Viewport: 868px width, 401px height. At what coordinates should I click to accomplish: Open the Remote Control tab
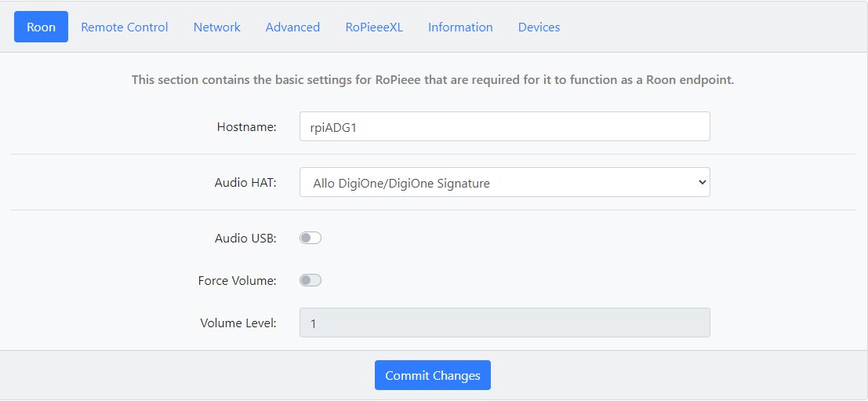[125, 27]
